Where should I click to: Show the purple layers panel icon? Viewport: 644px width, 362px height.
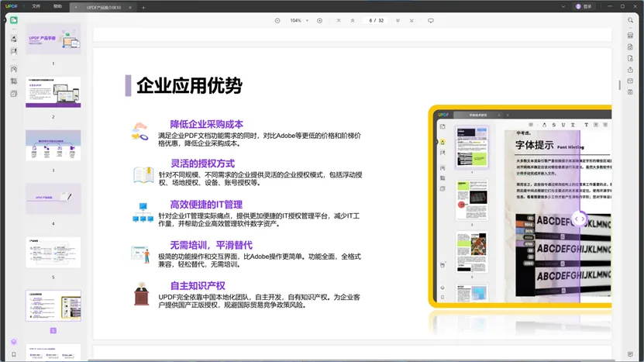(13, 342)
